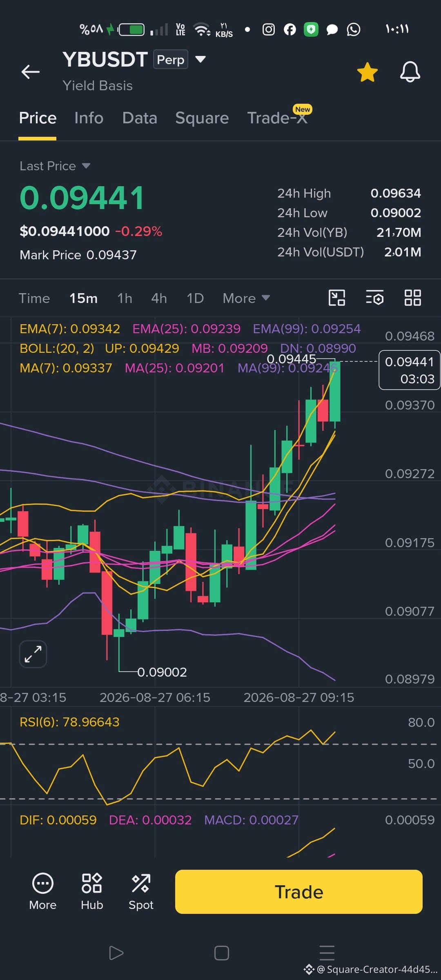
Task: Open the Square tab
Action: click(x=202, y=118)
